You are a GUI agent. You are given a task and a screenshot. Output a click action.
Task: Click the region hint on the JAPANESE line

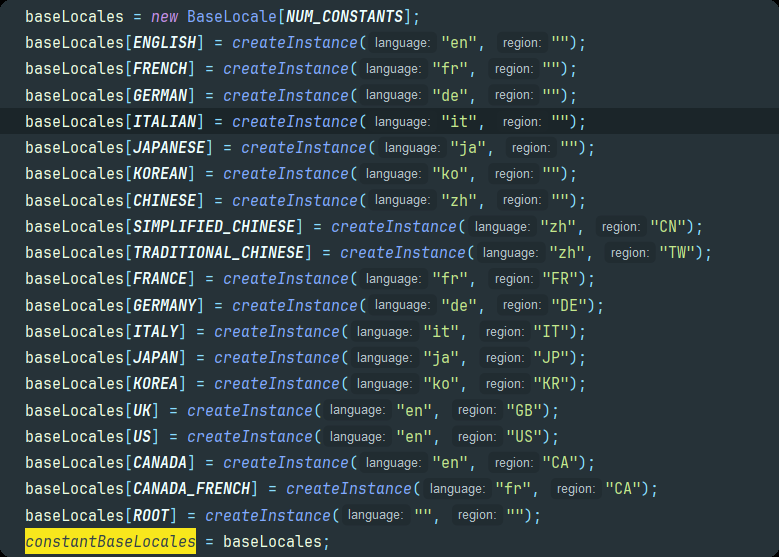click(531, 148)
